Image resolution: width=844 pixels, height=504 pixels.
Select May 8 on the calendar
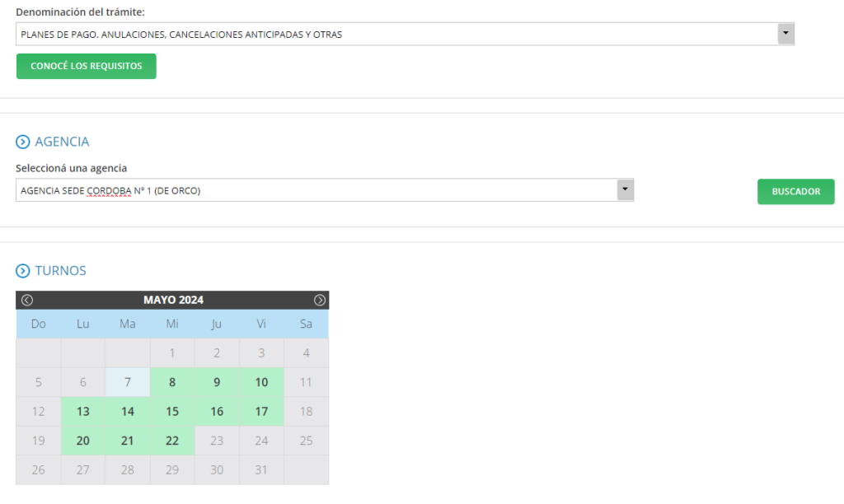[x=172, y=382]
